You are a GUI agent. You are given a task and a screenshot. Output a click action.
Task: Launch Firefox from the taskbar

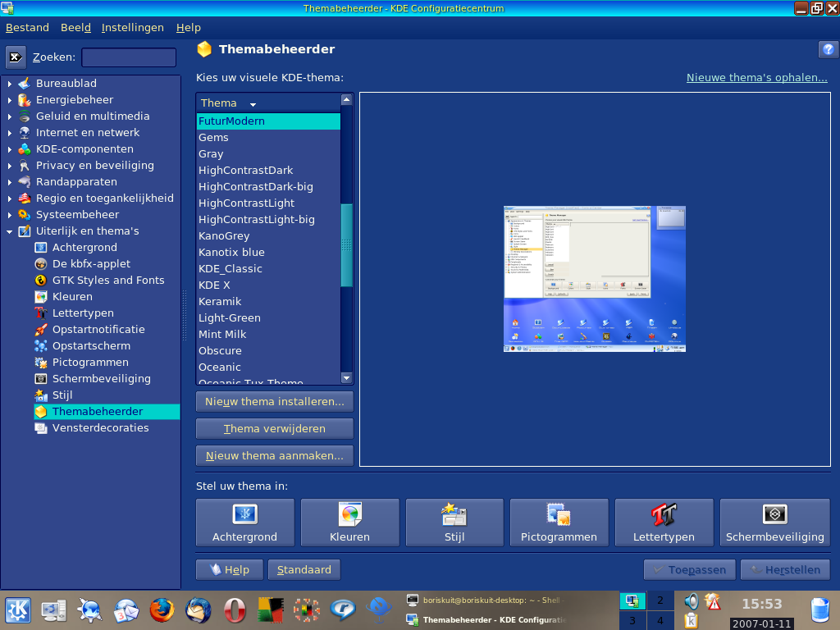click(x=162, y=610)
